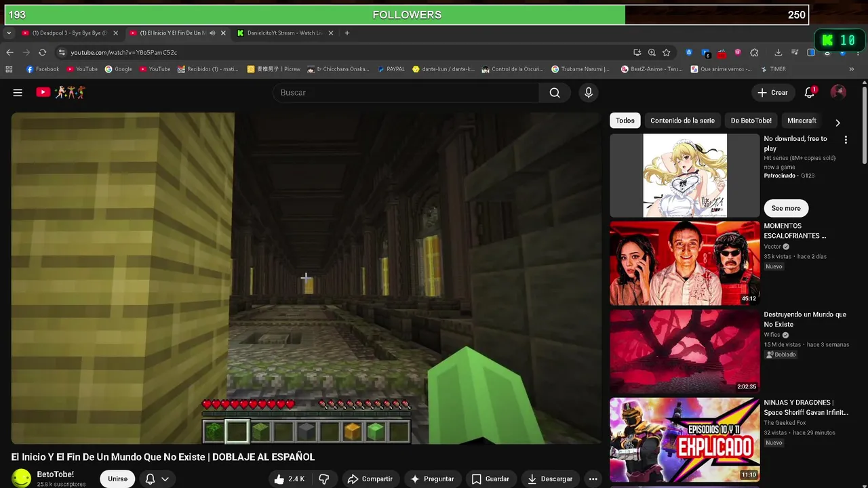Close the DanielcitoYt Stream tab
Image resolution: width=868 pixels, height=488 pixels.
pyautogui.click(x=331, y=33)
